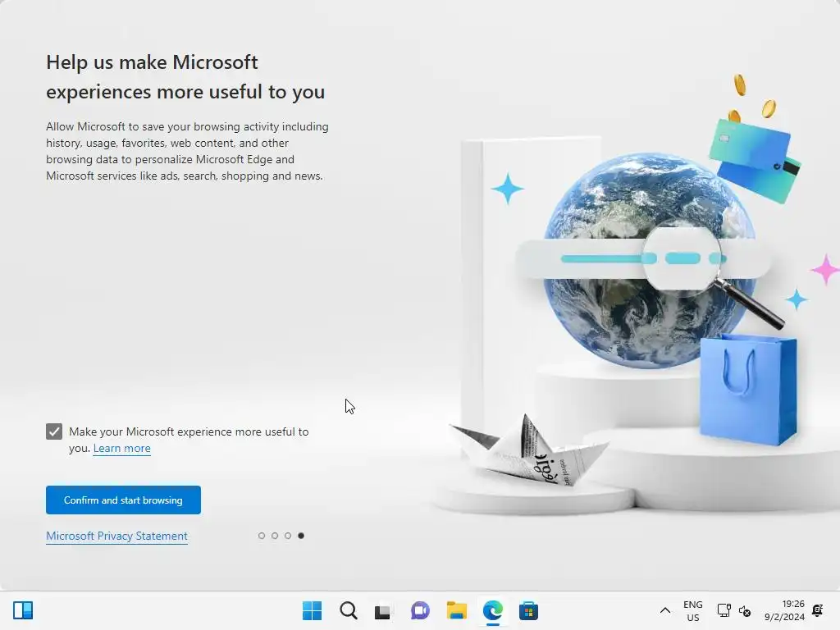Viewport: 840px width, 630px height.
Task: Open File Explorer from taskbar
Action: click(x=456, y=610)
